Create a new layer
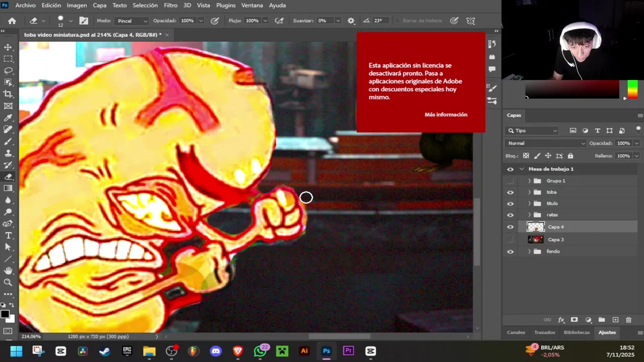 pos(615,320)
